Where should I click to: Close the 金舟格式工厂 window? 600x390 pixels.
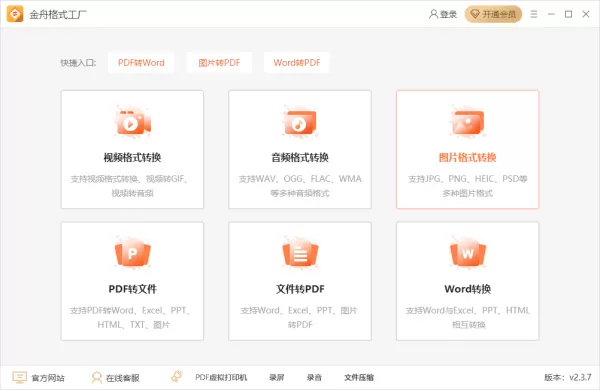[586, 14]
